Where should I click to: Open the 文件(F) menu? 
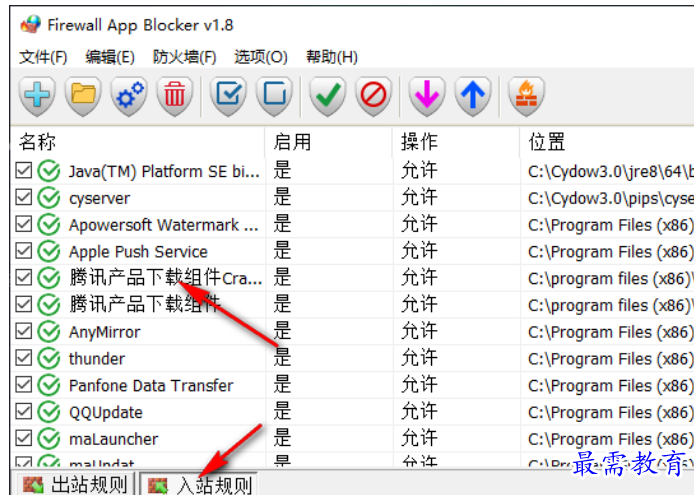(43, 57)
